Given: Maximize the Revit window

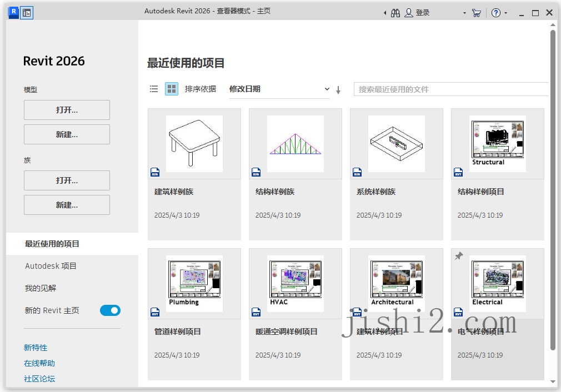Looking at the screenshot, I should point(535,13).
